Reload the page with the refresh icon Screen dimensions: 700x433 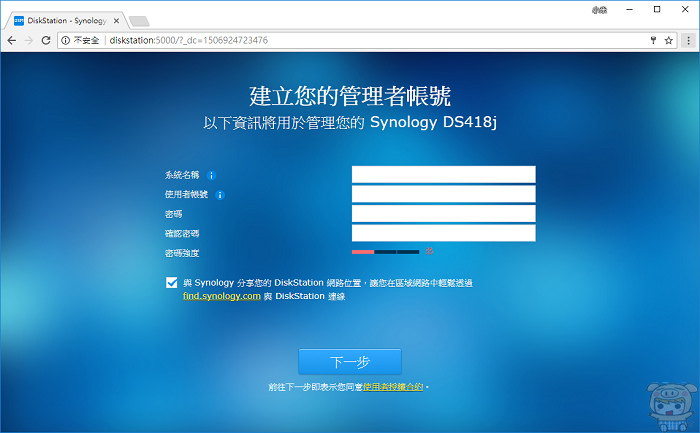point(46,40)
